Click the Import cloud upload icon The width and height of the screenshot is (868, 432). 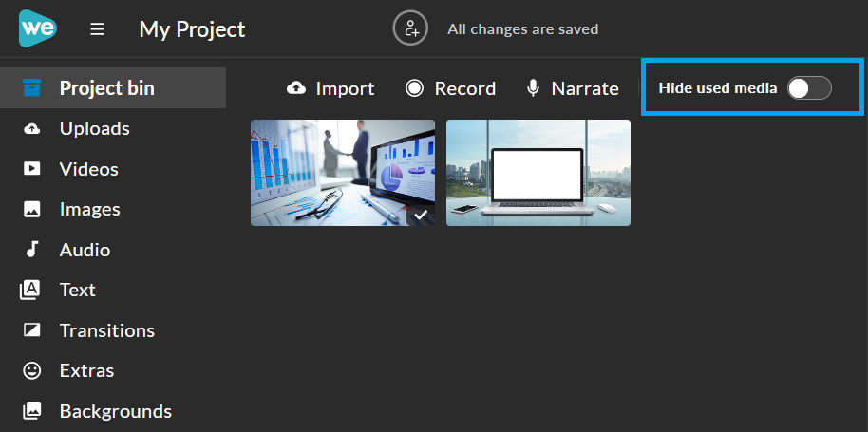click(x=296, y=88)
